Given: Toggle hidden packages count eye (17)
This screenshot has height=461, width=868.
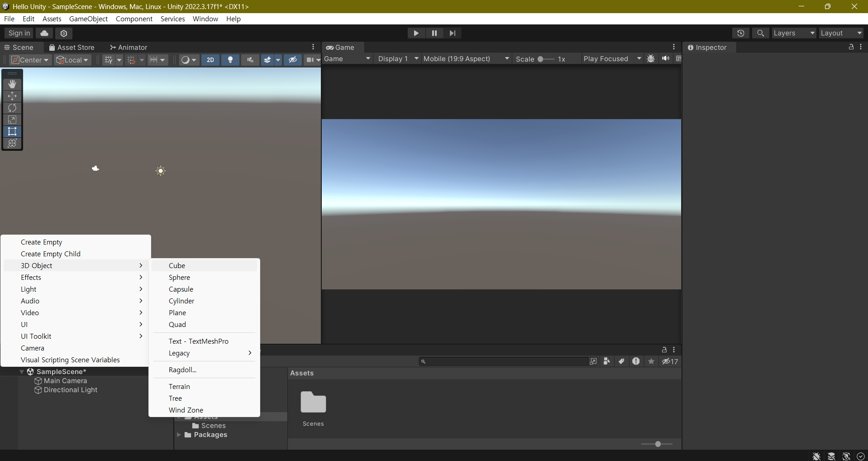Looking at the screenshot, I should click(x=670, y=361).
